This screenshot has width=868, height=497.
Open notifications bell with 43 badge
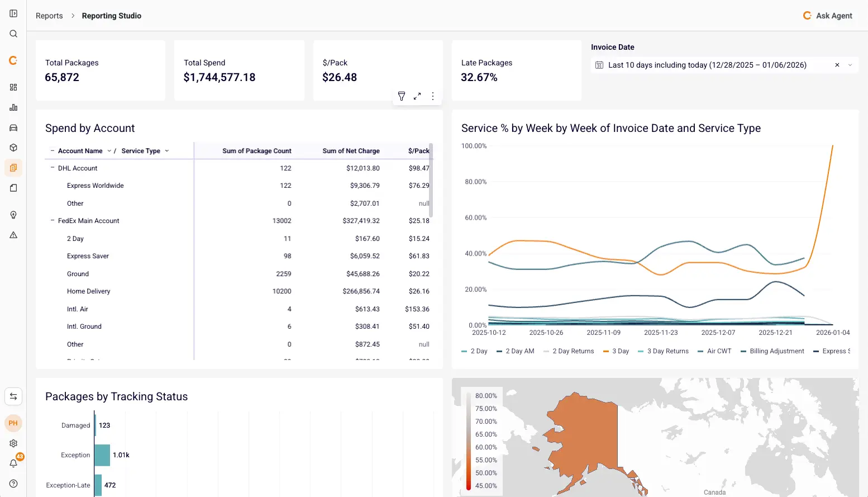pyautogui.click(x=13, y=463)
